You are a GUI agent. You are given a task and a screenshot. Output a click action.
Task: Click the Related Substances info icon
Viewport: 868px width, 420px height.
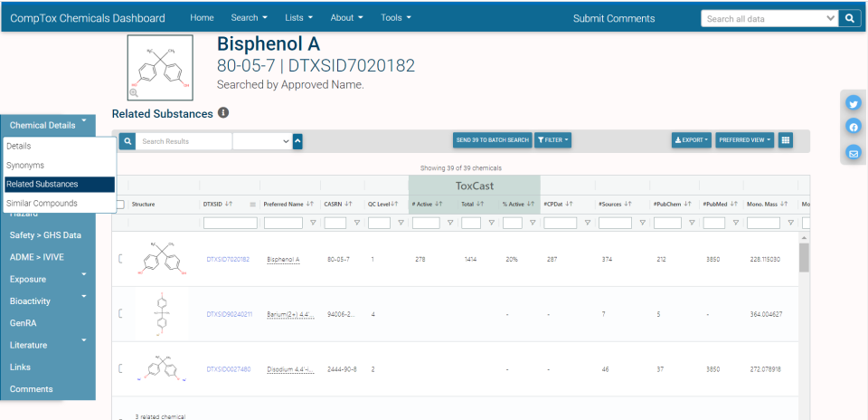223,114
